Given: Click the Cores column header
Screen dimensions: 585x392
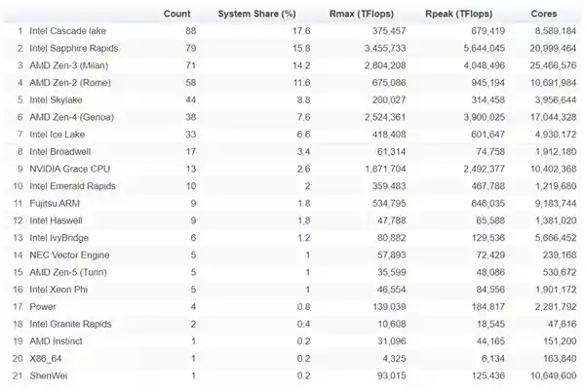Looking at the screenshot, I should (544, 14).
